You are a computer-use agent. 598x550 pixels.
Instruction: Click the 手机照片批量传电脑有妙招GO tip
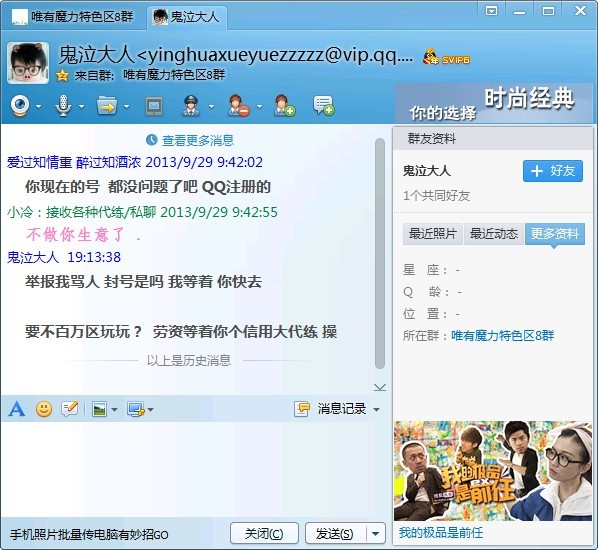coord(89,534)
